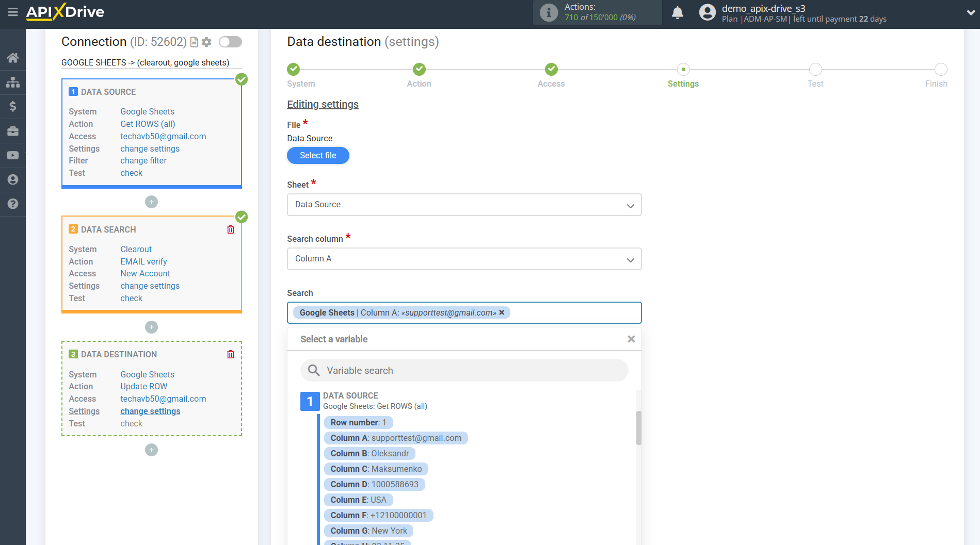Open the connections hierarchy sidebar icon
Image resolution: width=980 pixels, height=545 pixels.
13,82
